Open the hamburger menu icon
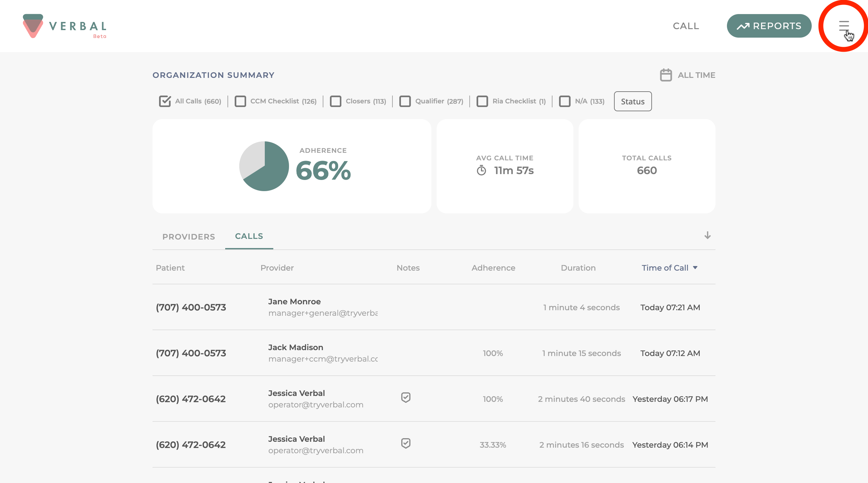Viewport: 868px width, 483px height. click(843, 26)
